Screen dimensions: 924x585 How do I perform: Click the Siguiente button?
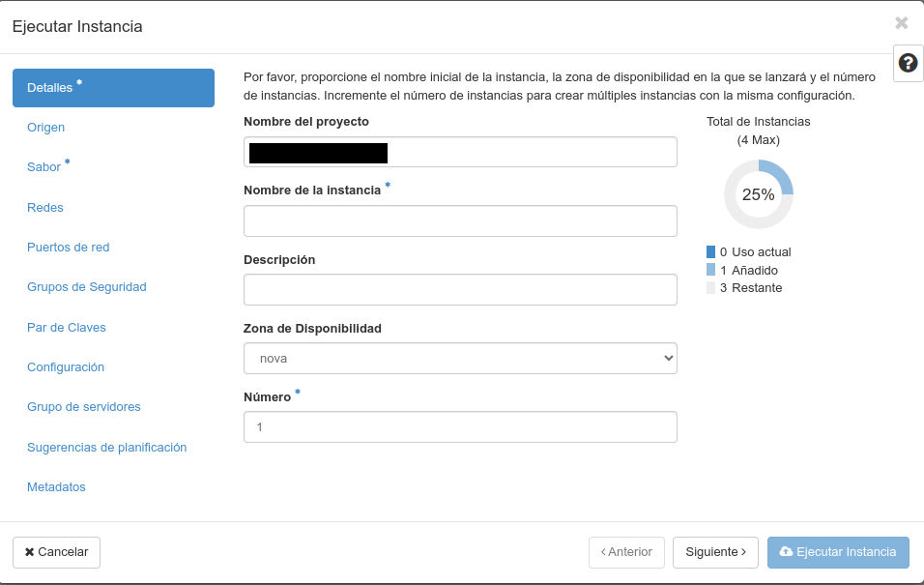pos(715,552)
